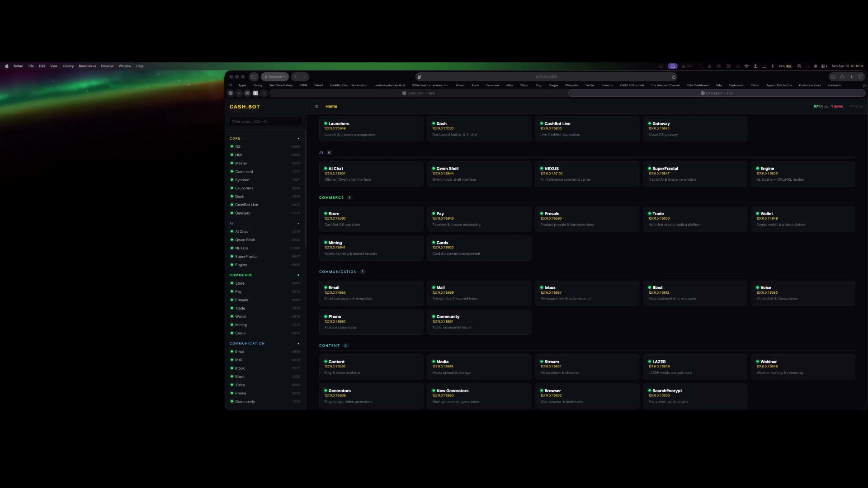Click the grid icon left of the favorites bar
The height and width of the screenshot is (488, 868).
230,85
